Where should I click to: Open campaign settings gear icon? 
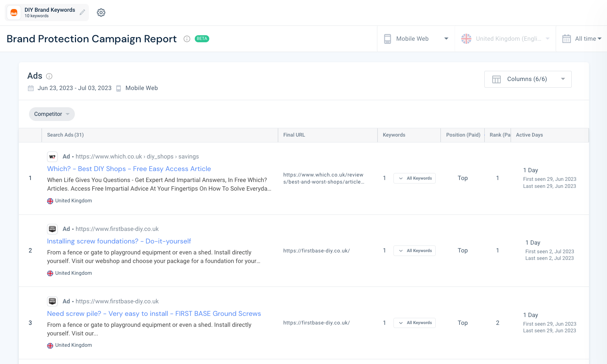101,13
